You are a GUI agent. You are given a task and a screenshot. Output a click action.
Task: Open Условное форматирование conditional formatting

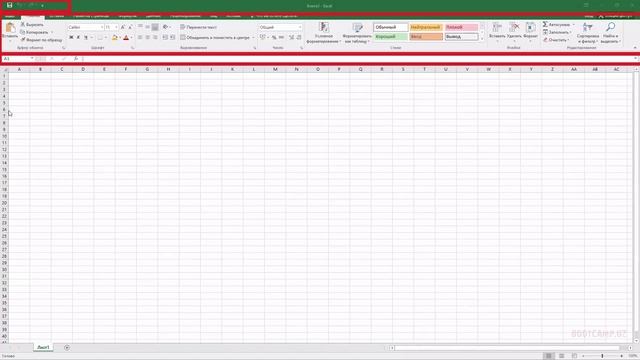tap(324, 33)
